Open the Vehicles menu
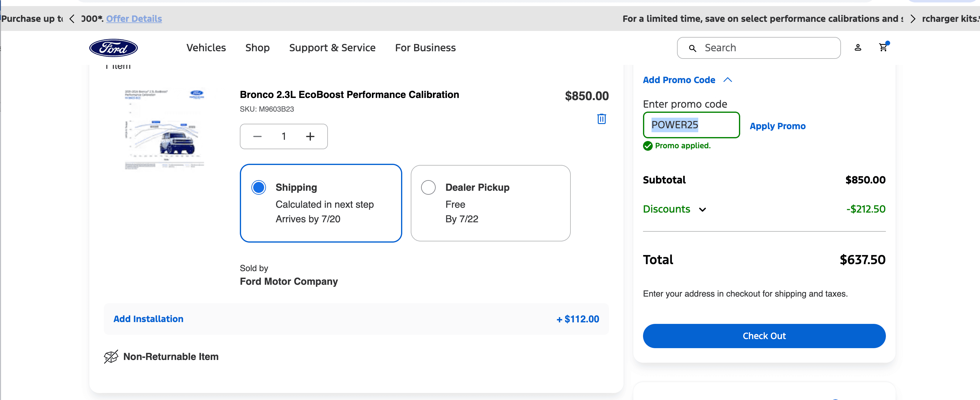 [206, 48]
